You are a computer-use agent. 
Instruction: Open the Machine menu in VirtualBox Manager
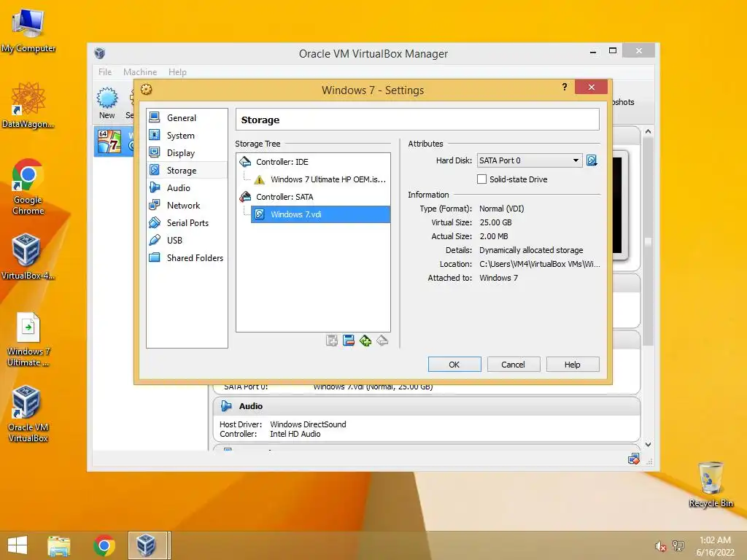[140, 72]
